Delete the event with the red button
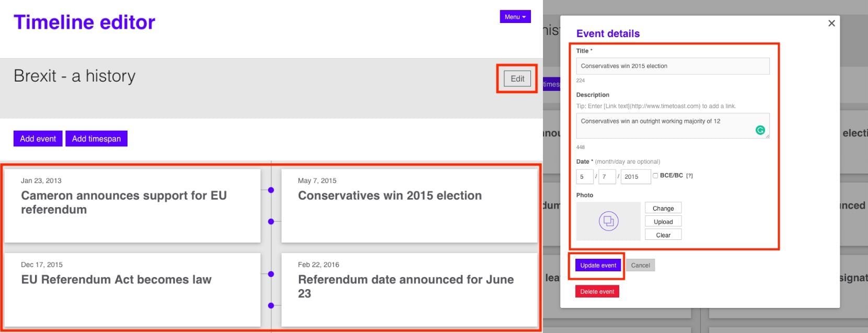 [x=597, y=291]
